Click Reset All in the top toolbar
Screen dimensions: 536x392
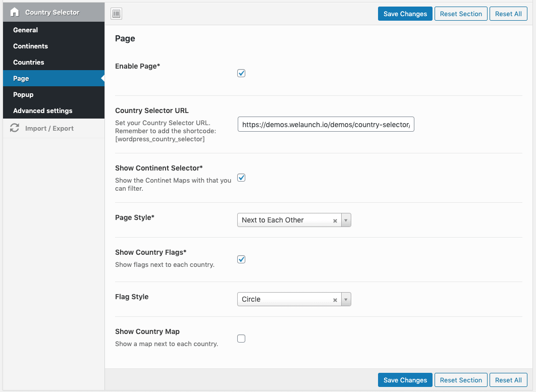point(508,14)
